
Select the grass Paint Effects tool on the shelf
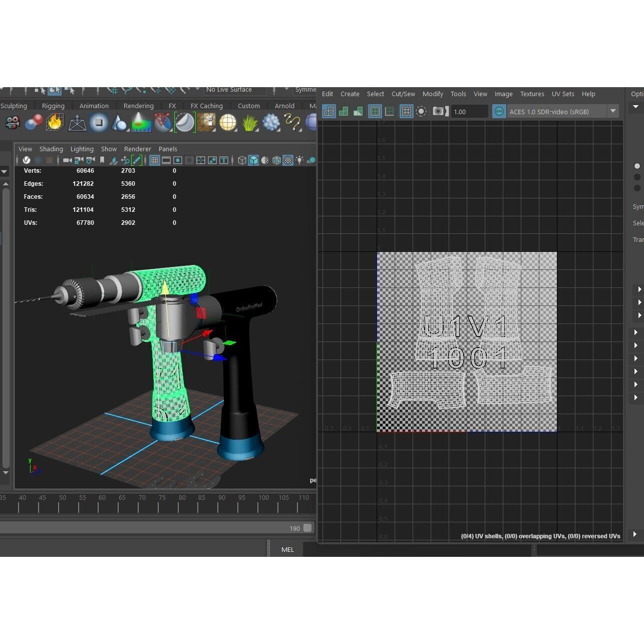(x=249, y=124)
